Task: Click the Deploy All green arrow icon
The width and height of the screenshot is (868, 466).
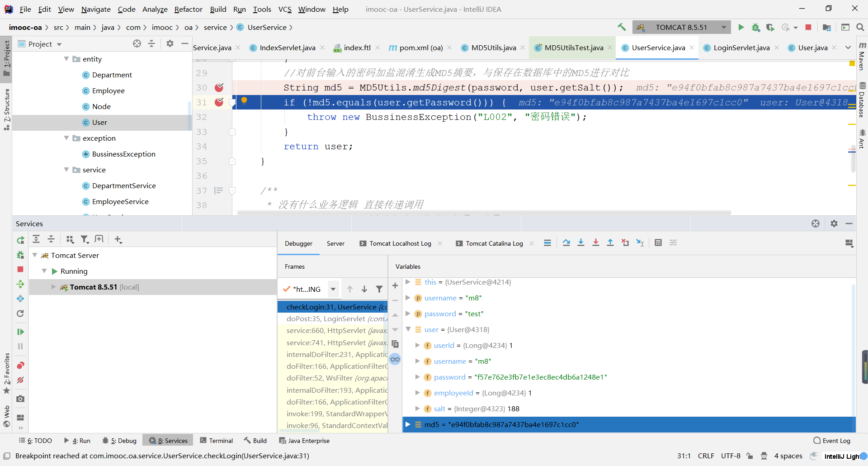Action: click(x=20, y=284)
